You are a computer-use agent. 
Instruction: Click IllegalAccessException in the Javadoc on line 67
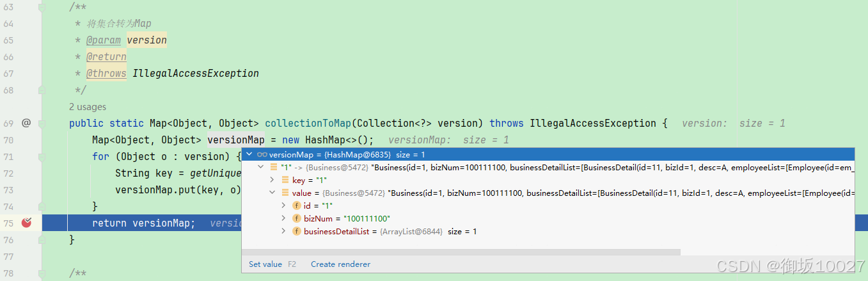196,74
